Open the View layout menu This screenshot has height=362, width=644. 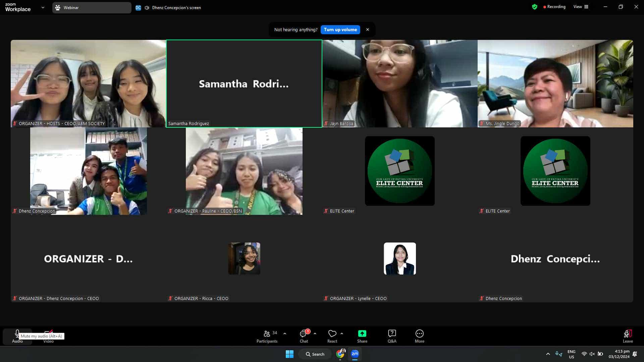581,7
